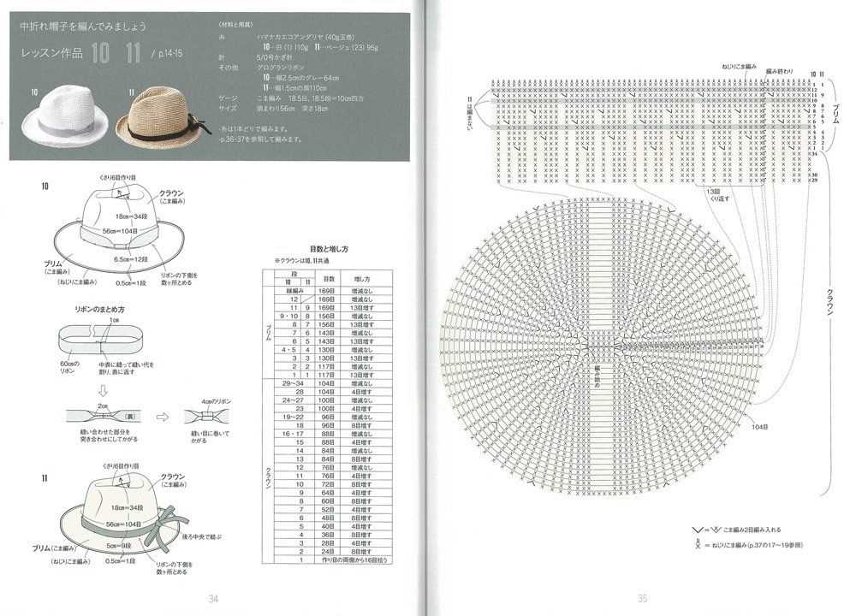Click the downward arrow below the ribbon loop
The width and height of the screenshot is (856, 616).
pyautogui.click(x=104, y=391)
